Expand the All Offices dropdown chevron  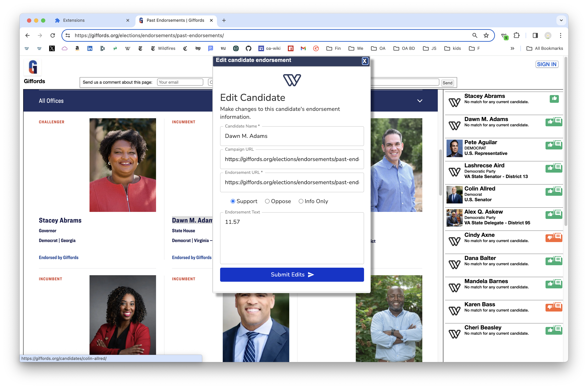420,101
